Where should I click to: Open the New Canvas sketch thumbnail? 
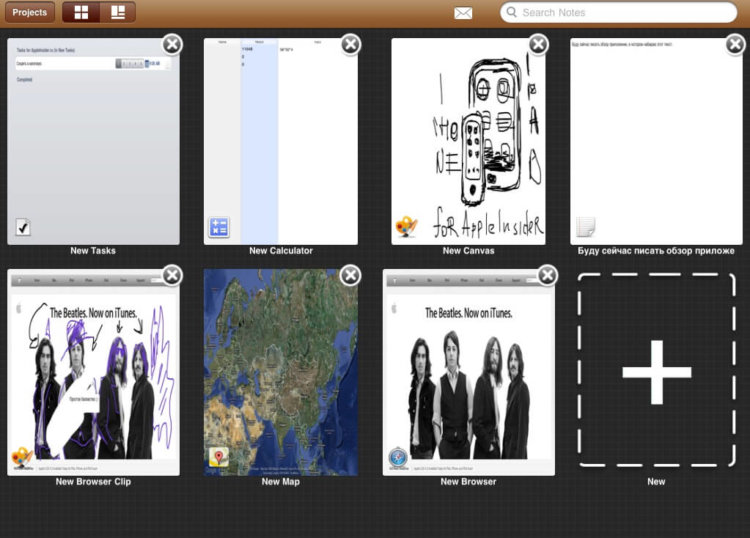pyautogui.click(x=468, y=142)
